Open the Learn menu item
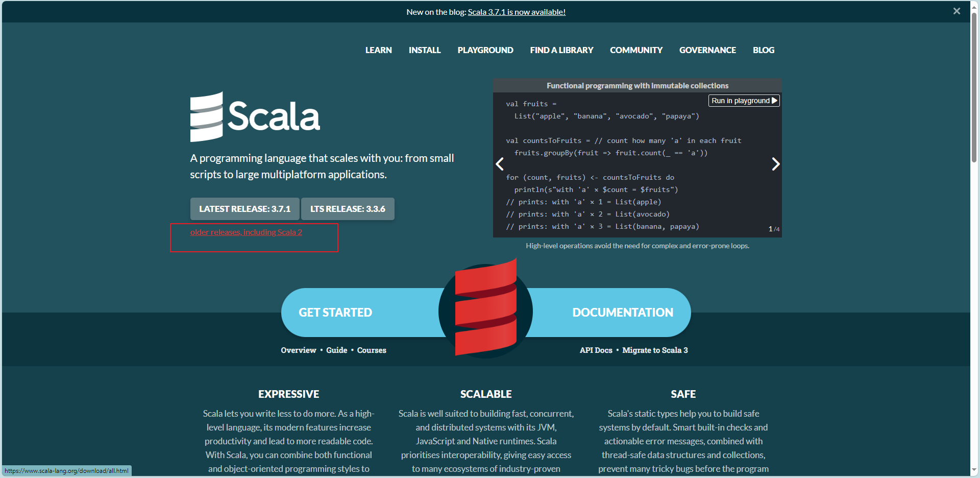 379,50
